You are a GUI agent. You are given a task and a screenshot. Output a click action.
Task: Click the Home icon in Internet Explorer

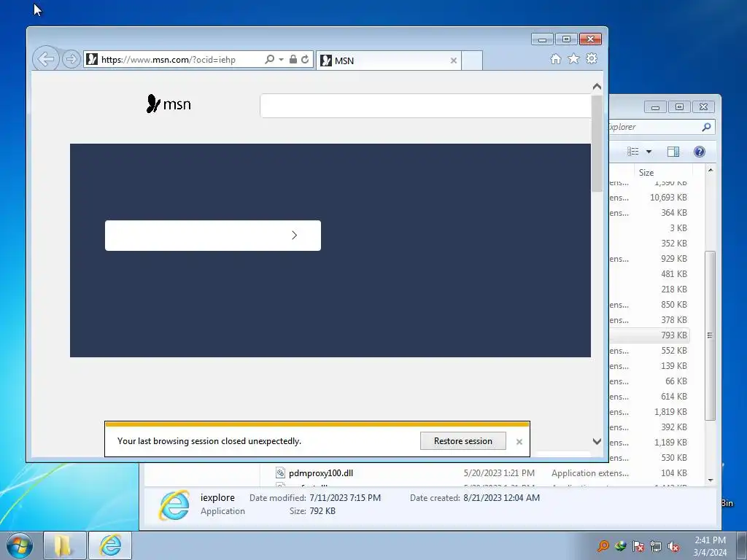(555, 58)
